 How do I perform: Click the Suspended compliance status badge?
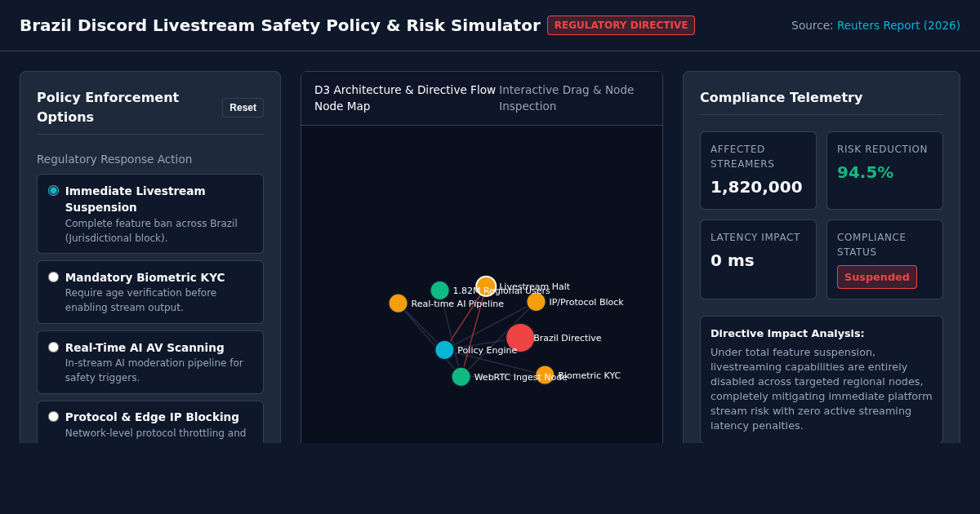876,277
